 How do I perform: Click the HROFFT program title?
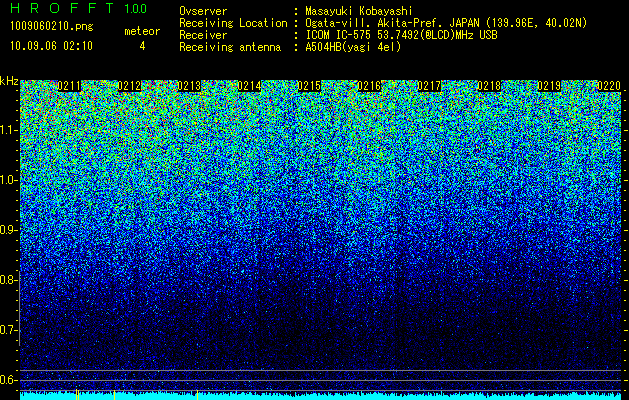tap(62, 8)
